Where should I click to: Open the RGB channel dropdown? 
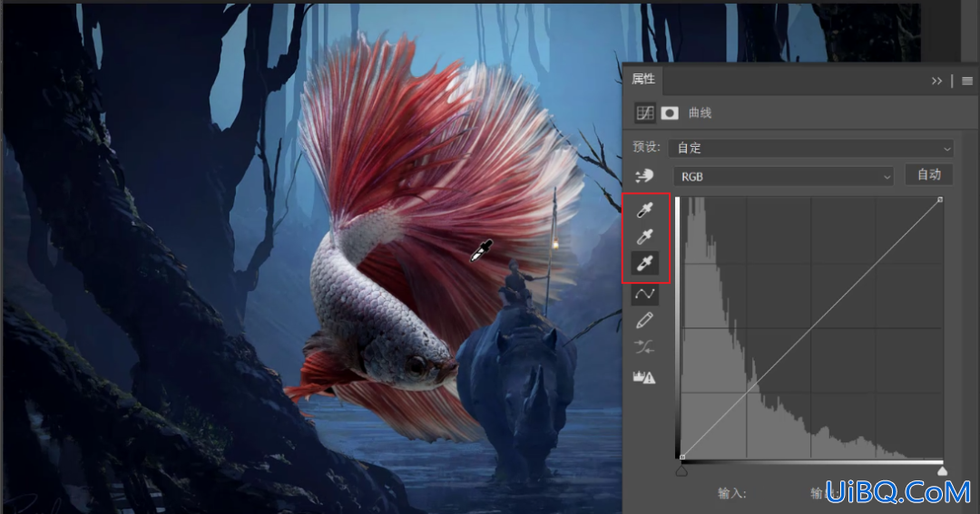(x=783, y=177)
